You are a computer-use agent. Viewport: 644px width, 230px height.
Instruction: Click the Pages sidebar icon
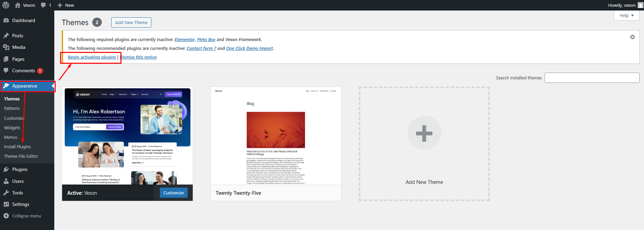tap(6, 59)
